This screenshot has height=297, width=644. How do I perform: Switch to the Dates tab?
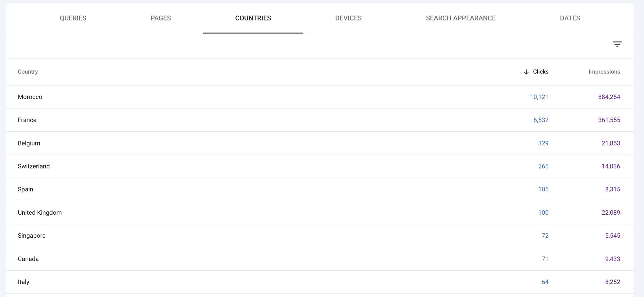[570, 18]
